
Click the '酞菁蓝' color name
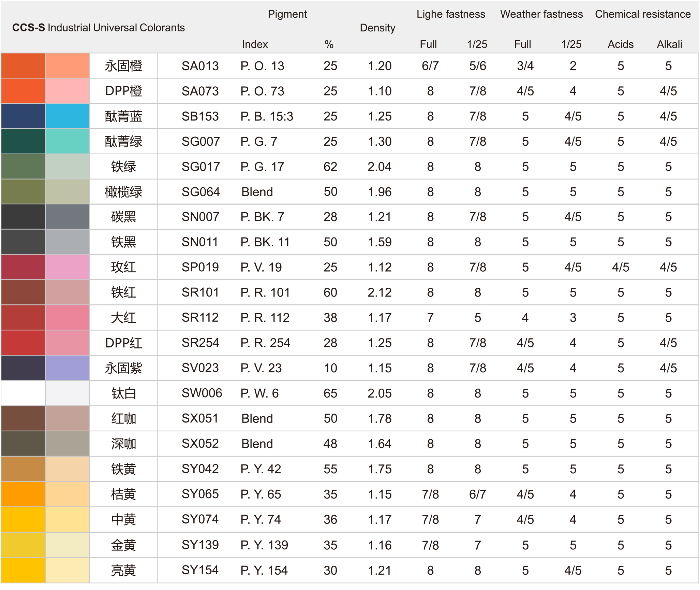click(x=123, y=116)
